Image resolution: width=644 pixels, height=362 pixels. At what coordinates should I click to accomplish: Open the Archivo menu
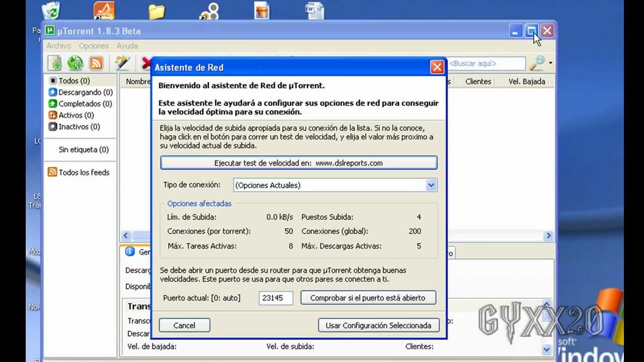(x=59, y=46)
